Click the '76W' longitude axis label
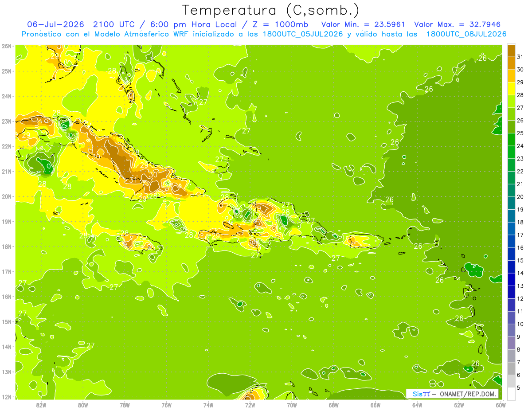The width and height of the screenshot is (532, 411). [167, 405]
